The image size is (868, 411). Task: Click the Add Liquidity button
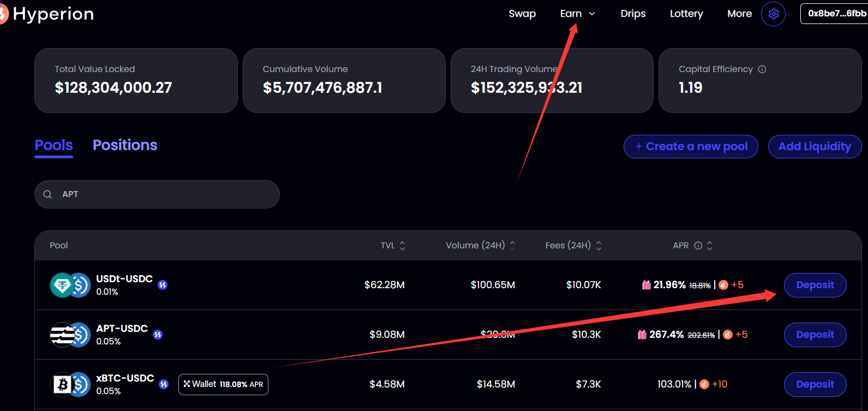point(815,146)
